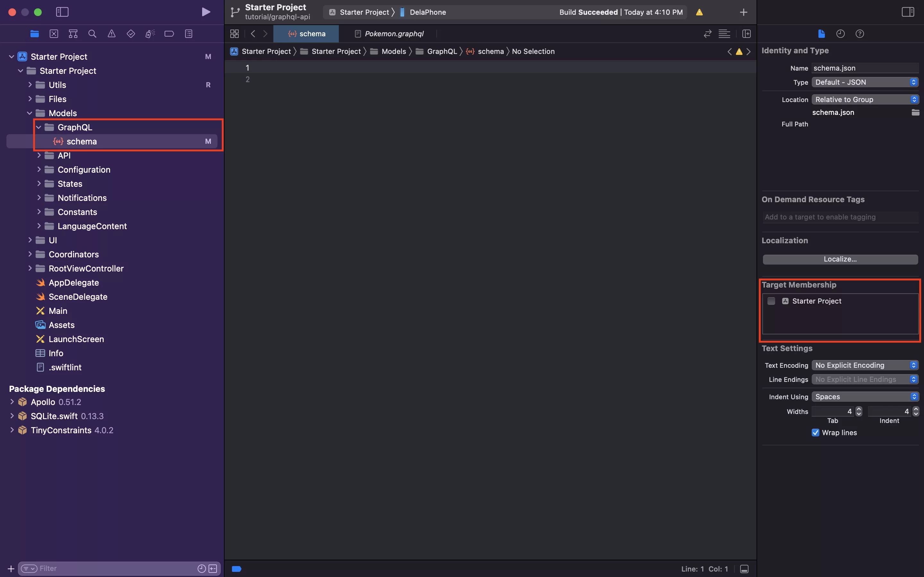Viewport: 924px width, 577px height.
Task: Open the Quick Help inspector
Action: (860, 34)
